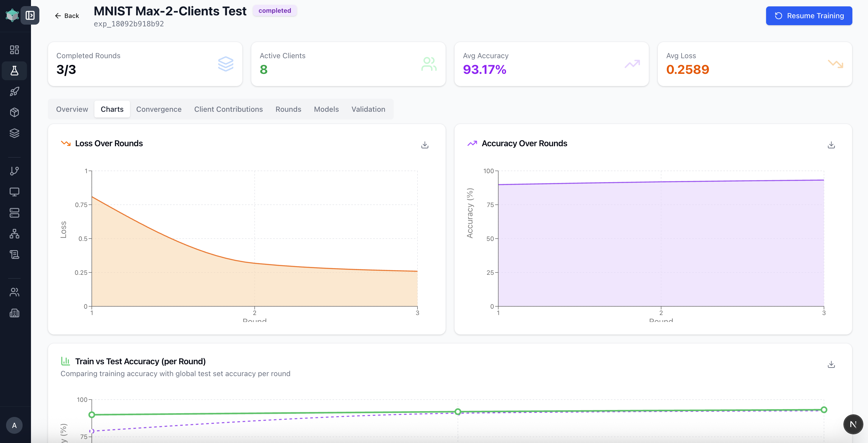868x443 pixels.
Task: Select the experiments flask icon
Action: click(x=14, y=71)
